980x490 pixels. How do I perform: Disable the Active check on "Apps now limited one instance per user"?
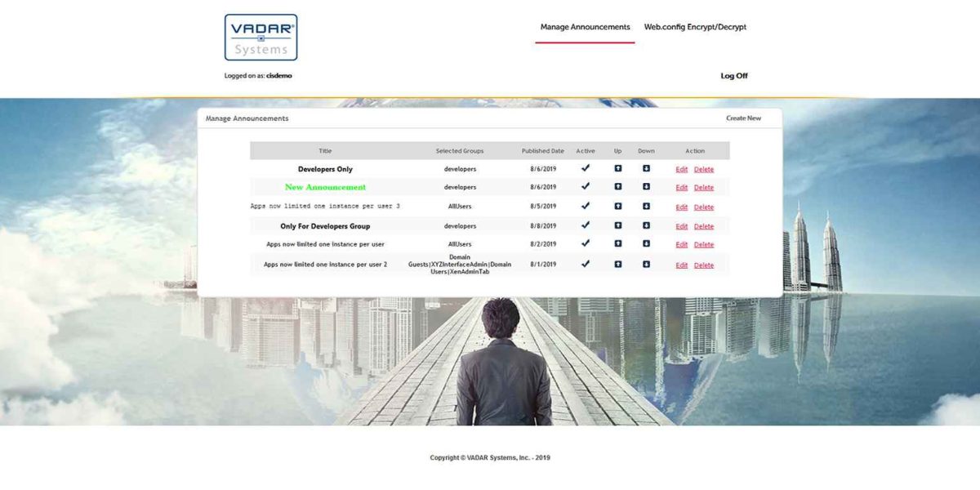click(x=586, y=244)
